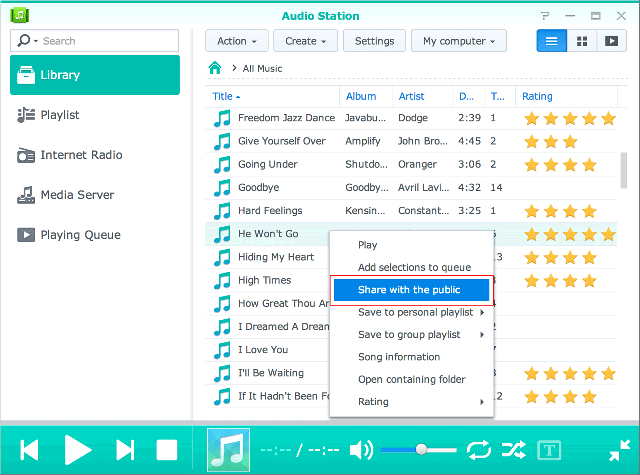Start playback with the play button
The width and height of the screenshot is (640, 475).
tap(78, 450)
